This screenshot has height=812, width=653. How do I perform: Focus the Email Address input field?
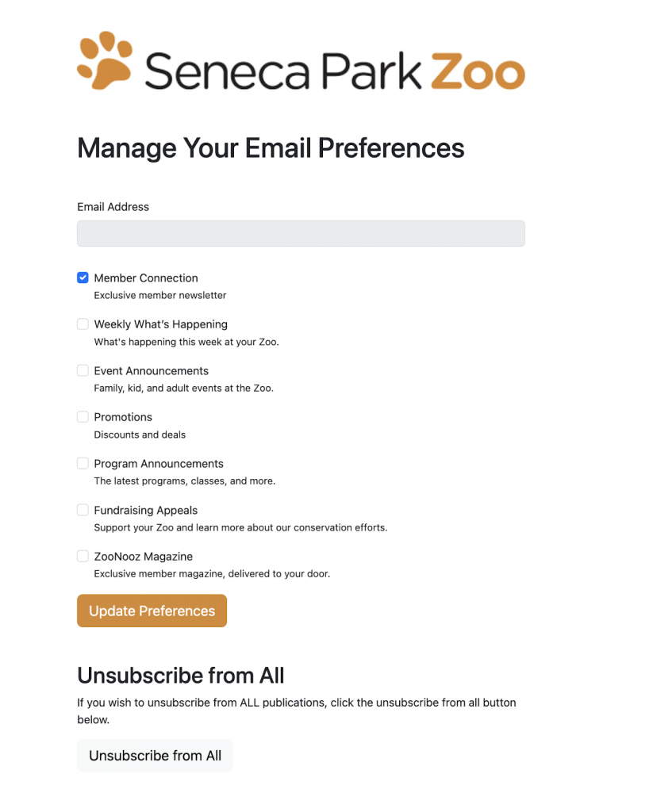click(x=301, y=234)
